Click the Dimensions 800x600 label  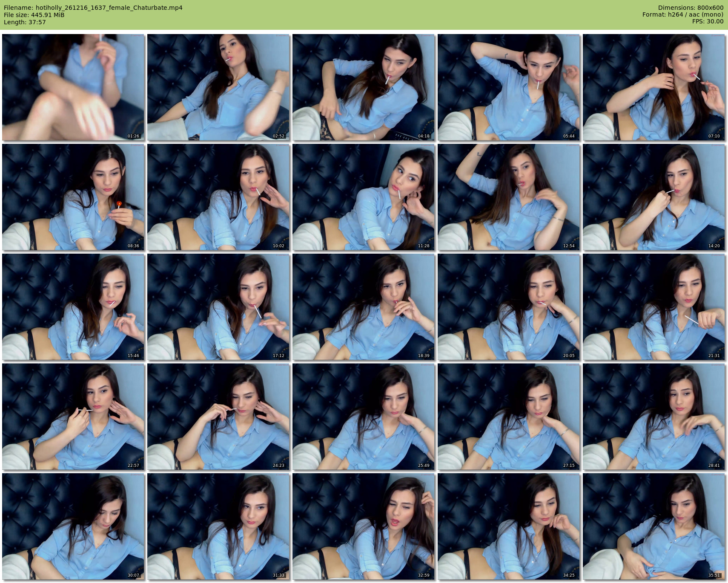(x=691, y=8)
